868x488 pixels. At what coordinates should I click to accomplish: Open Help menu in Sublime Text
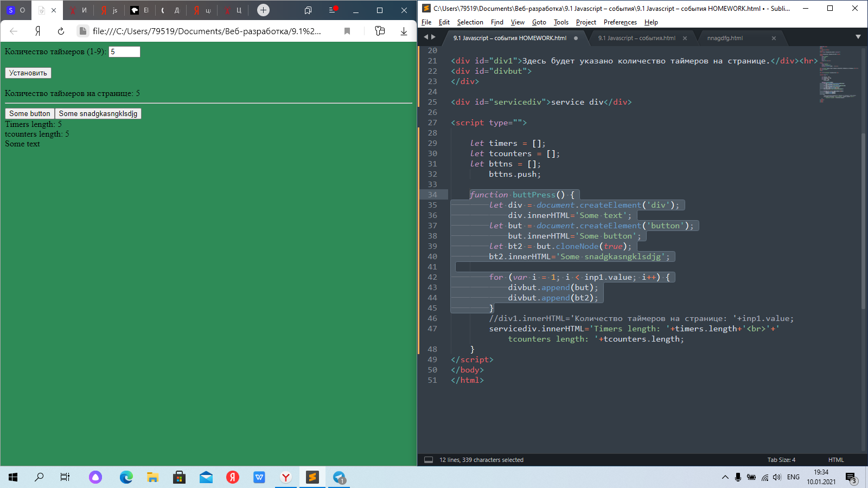tap(651, 22)
